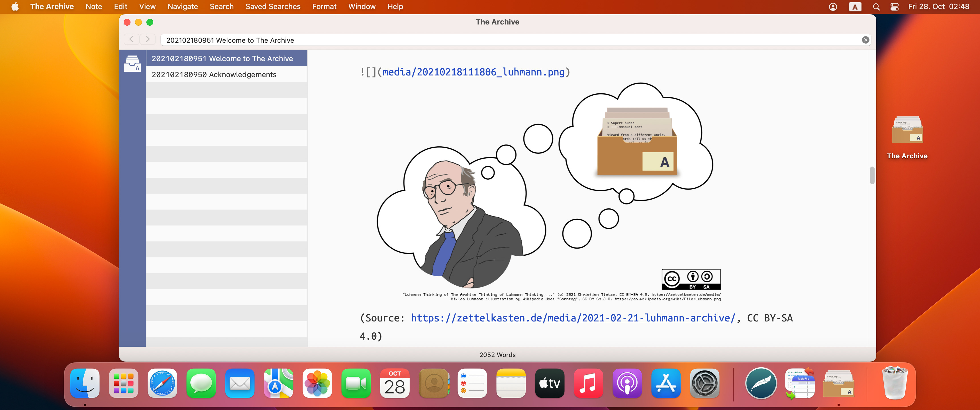This screenshot has height=410, width=980.
Task: Click the input method A icon in menu bar
Action: (854, 7)
